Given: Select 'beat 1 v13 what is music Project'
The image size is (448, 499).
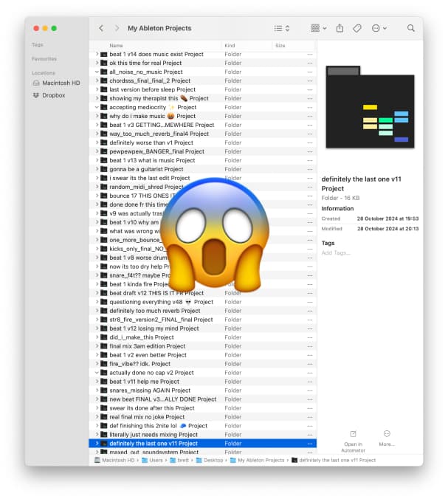Looking at the screenshot, I should pyautogui.click(x=203, y=160).
